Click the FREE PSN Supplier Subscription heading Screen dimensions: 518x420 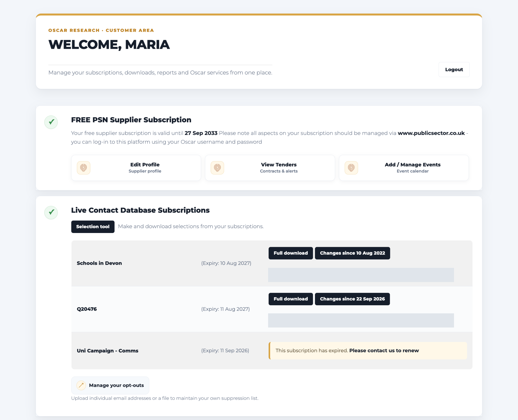point(131,120)
